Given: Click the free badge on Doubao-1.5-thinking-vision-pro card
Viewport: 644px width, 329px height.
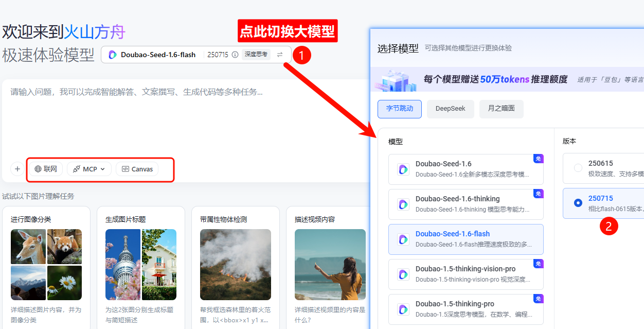Looking at the screenshot, I should [538, 264].
